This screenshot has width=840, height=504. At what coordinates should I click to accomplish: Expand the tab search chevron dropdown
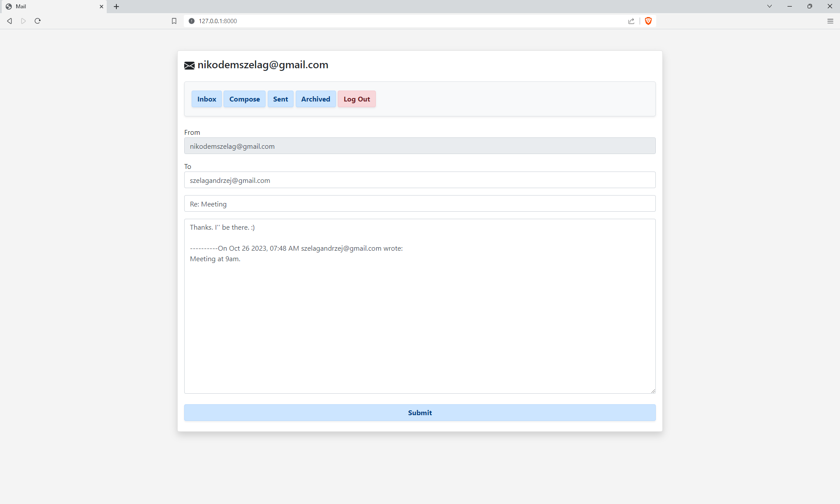click(x=769, y=6)
